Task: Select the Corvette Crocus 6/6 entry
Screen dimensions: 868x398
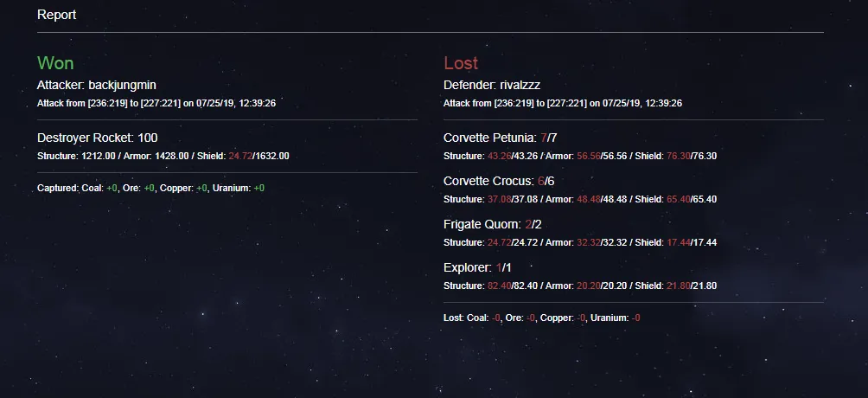Action: (x=498, y=181)
